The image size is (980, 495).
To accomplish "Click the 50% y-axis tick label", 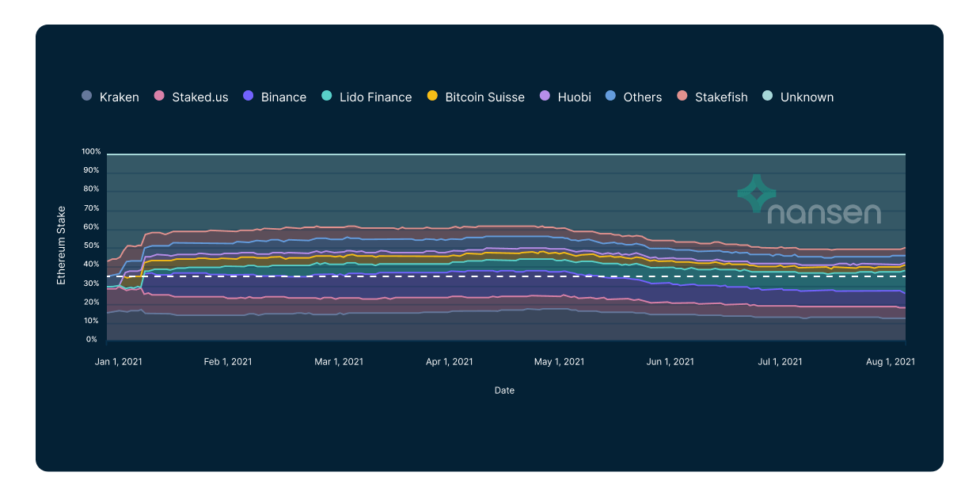I will coord(93,246).
